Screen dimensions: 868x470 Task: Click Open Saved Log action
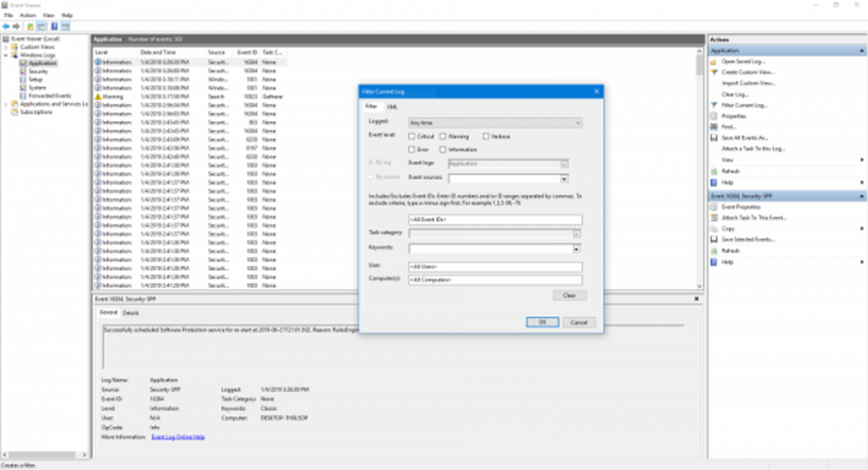[742, 62]
